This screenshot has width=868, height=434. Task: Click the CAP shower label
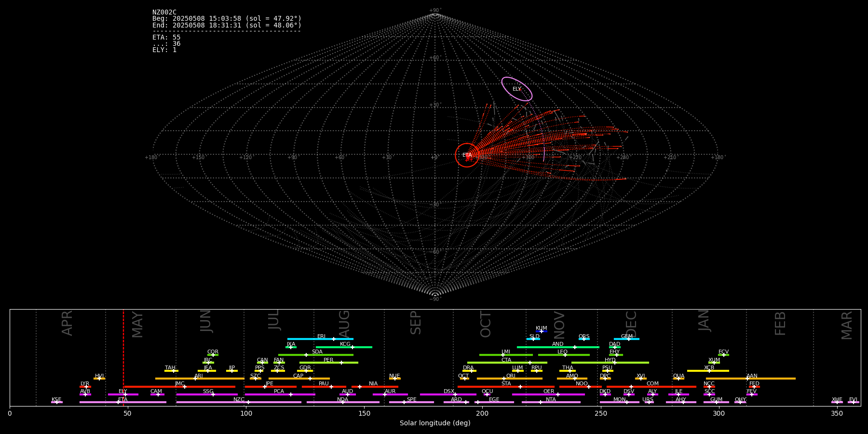tap(298, 376)
